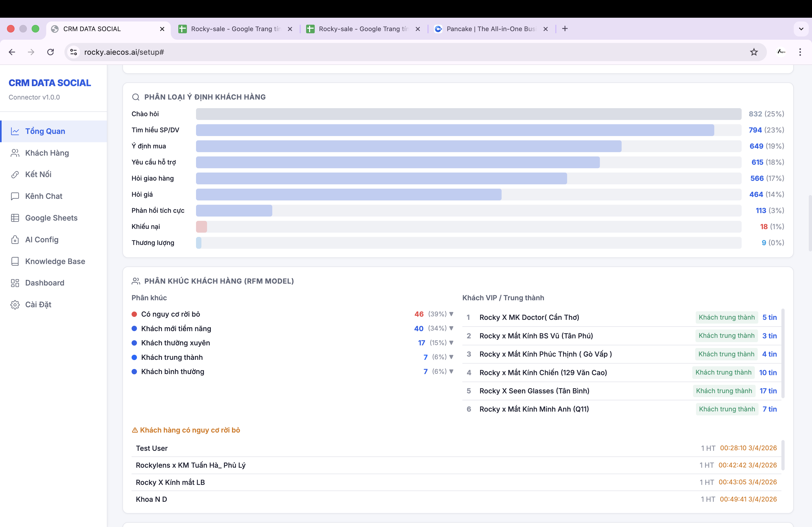Screen dimensions: 812x527
Task: Open the Khách Hàng menu item
Action: (53, 153)
